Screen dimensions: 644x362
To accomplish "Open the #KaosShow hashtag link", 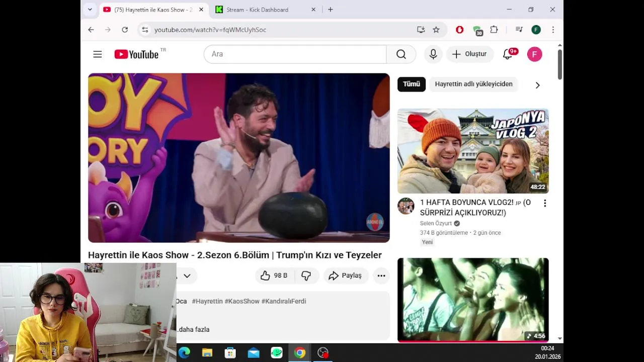I will pyautogui.click(x=242, y=301).
